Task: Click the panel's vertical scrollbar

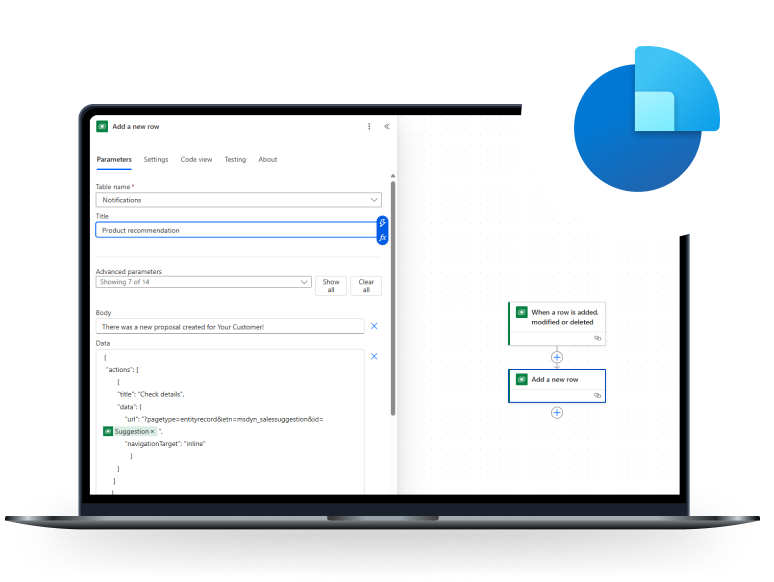Action: [392, 300]
